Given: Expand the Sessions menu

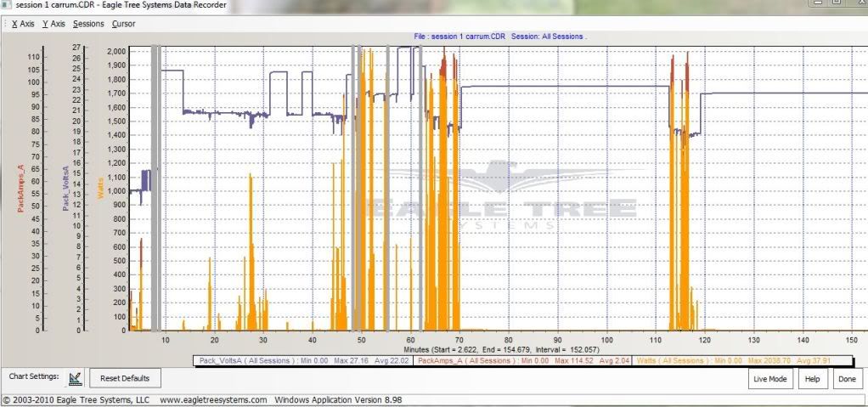Looking at the screenshot, I should [88, 24].
